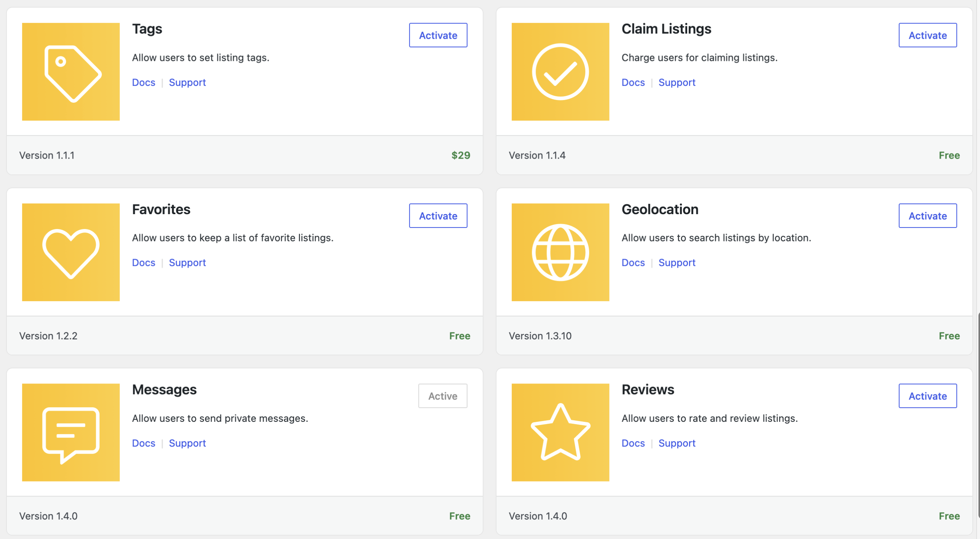Click Free label on Claim Listings card

click(x=949, y=155)
